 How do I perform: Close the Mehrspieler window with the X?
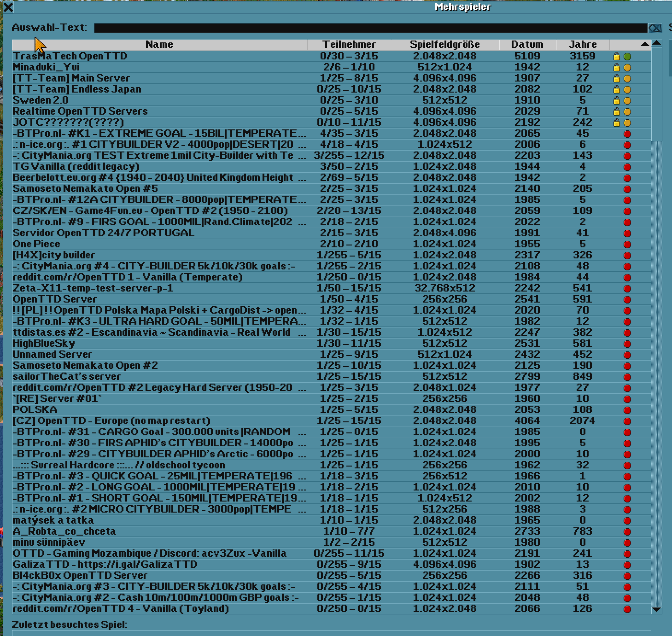pos(8,7)
